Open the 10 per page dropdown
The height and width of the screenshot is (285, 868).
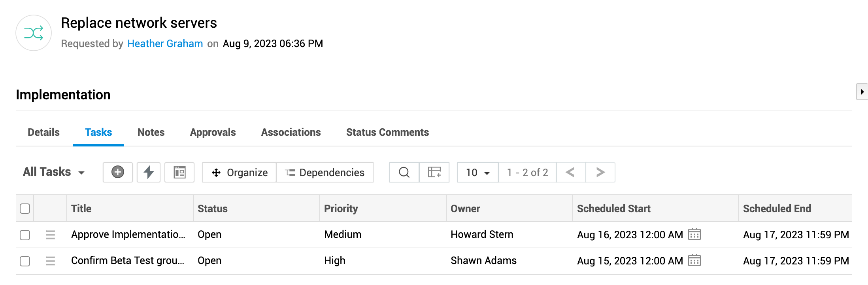(x=477, y=172)
